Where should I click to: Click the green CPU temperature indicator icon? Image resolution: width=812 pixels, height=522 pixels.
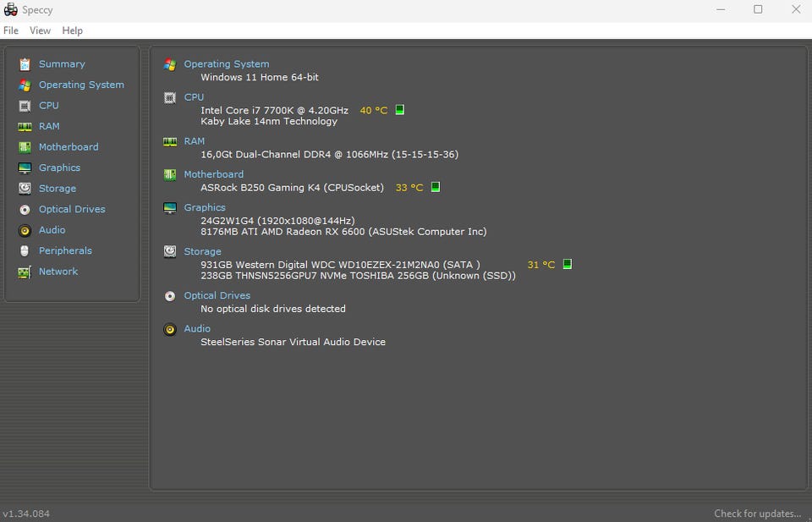(x=400, y=110)
